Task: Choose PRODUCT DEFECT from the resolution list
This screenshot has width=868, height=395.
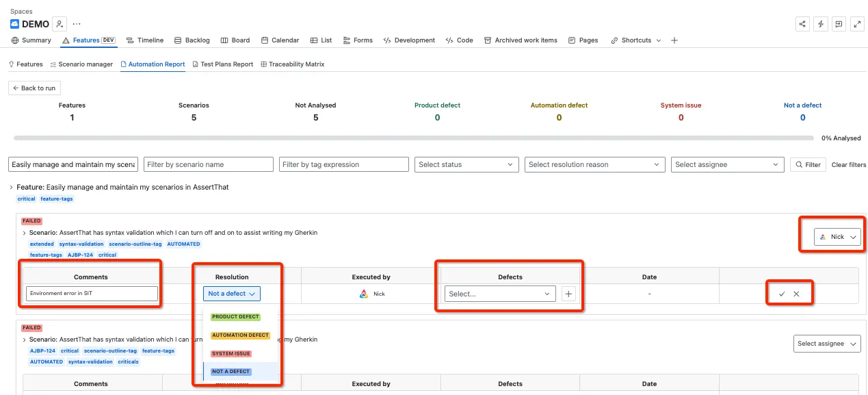Action: [x=235, y=317]
